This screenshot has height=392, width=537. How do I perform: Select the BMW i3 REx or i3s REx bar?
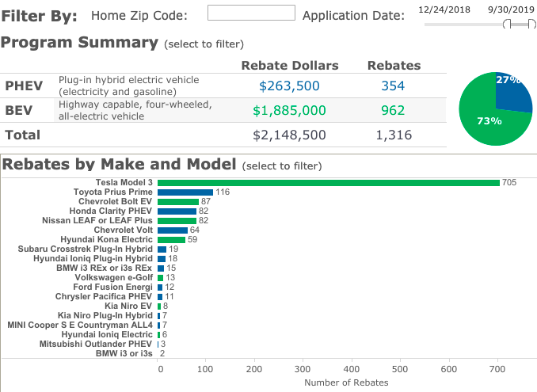(x=161, y=268)
